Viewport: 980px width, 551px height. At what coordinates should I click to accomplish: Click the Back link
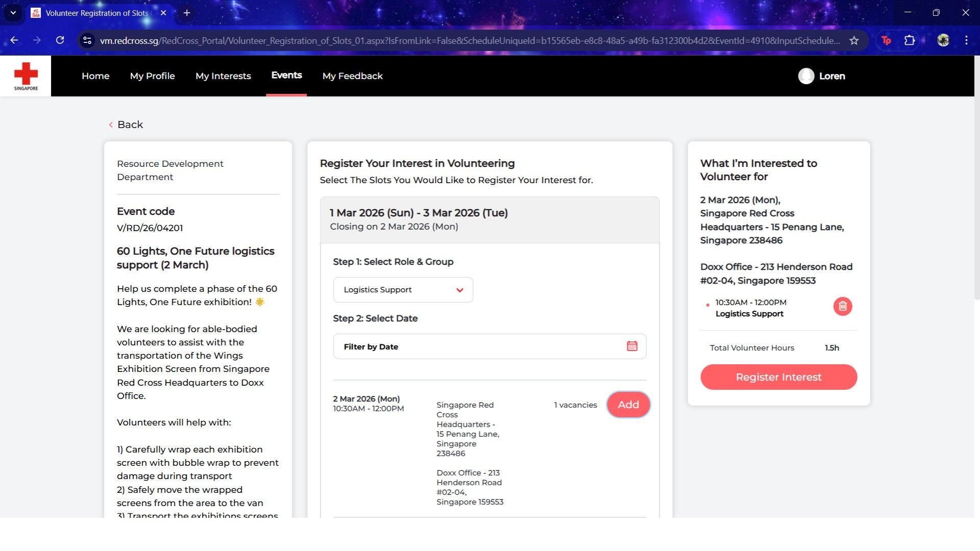tap(126, 124)
